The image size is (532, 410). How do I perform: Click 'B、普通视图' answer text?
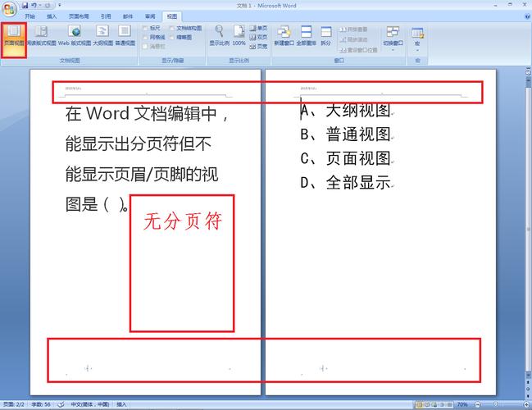346,134
